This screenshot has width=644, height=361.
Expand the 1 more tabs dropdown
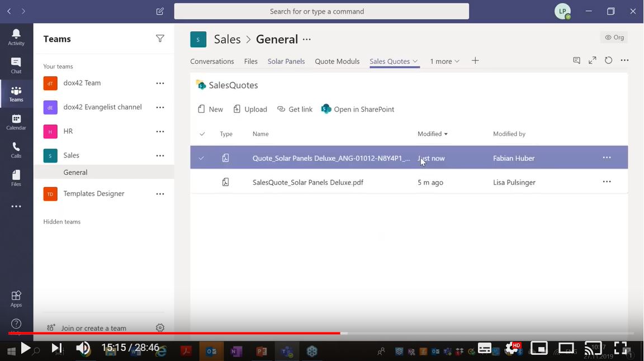click(457, 61)
